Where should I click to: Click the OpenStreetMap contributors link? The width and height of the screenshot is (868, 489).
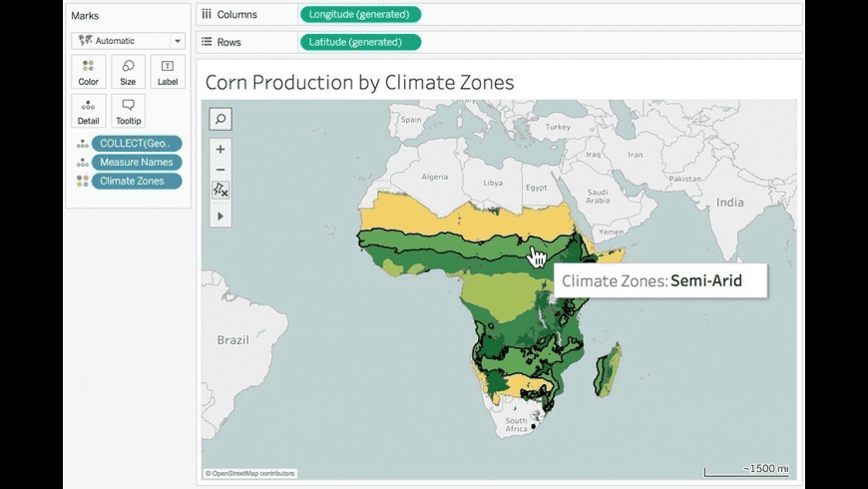pyautogui.click(x=250, y=473)
